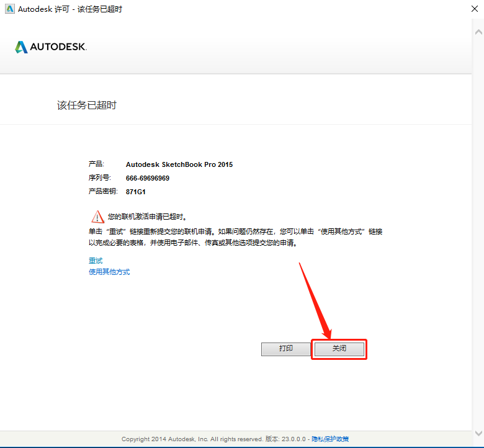Open the 隐私保护政策 link in footer
484x448 pixels.
coord(330,439)
